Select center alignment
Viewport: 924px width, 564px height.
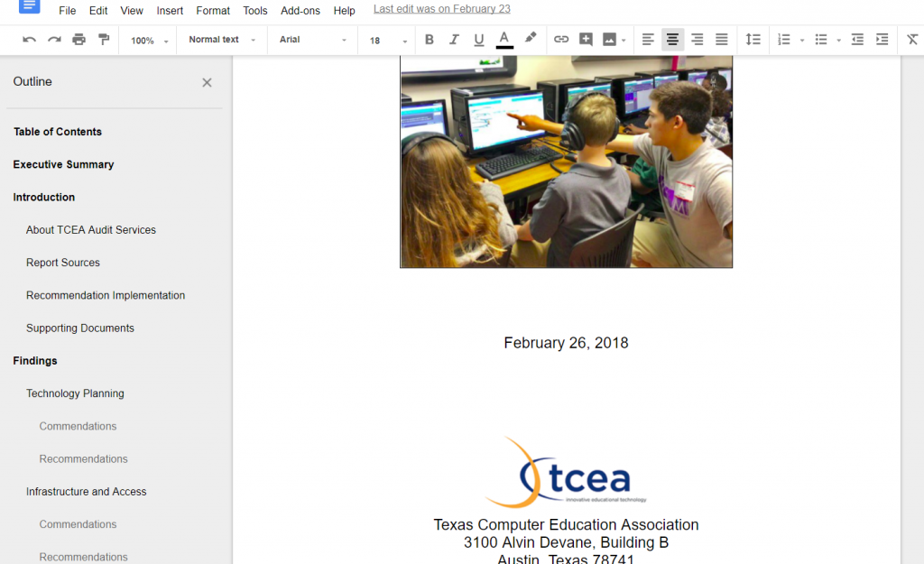(672, 40)
